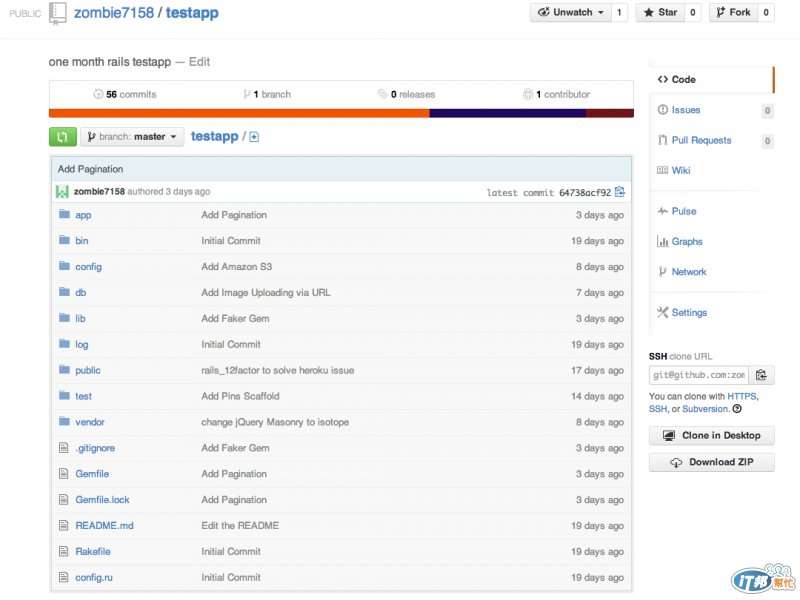Click the dark red language bar segment
The width and height of the screenshot is (800, 600).
coord(610,113)
